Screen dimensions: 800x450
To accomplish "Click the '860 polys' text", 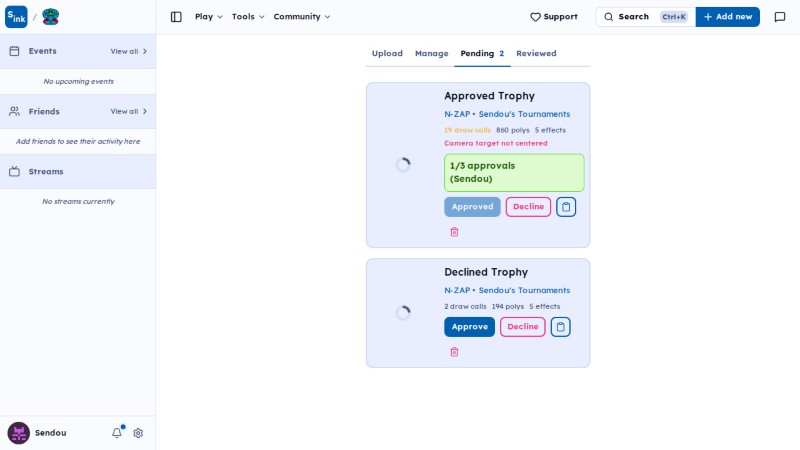I will point(513,130).
